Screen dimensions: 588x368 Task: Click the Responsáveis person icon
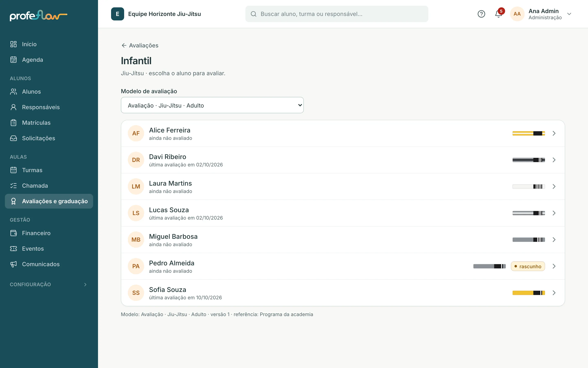13,107
